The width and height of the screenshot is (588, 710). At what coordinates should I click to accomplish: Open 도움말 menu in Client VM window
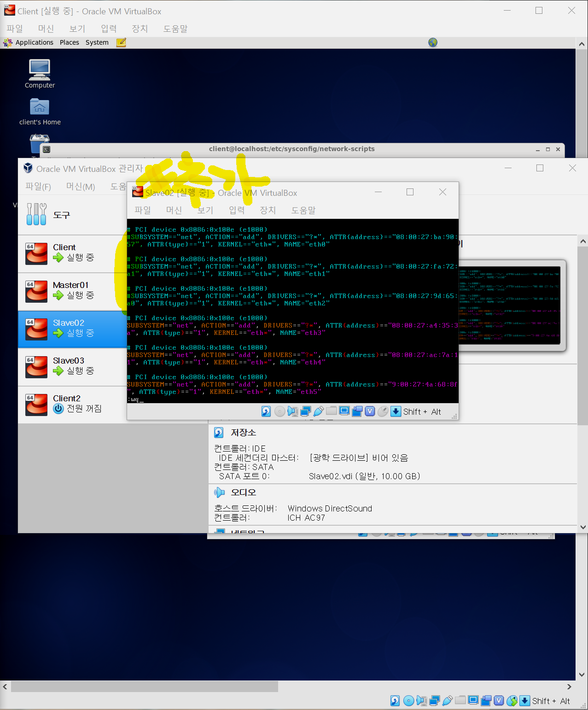[x=175, y=29]
